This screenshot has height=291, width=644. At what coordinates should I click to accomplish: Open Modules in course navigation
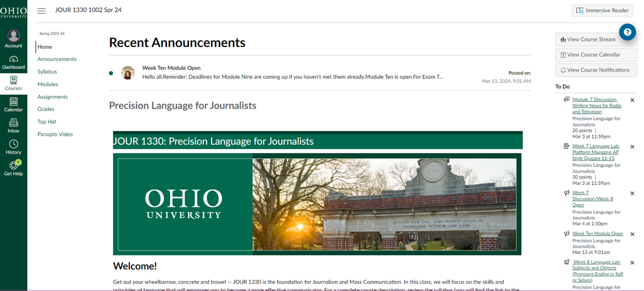click(48, 84)
